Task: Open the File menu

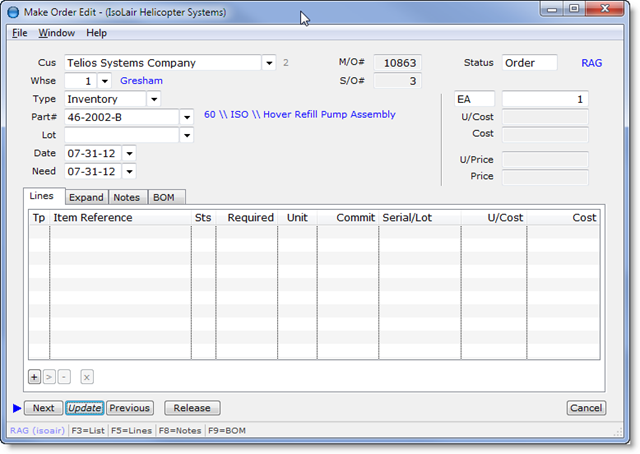Action: point(20,33)
